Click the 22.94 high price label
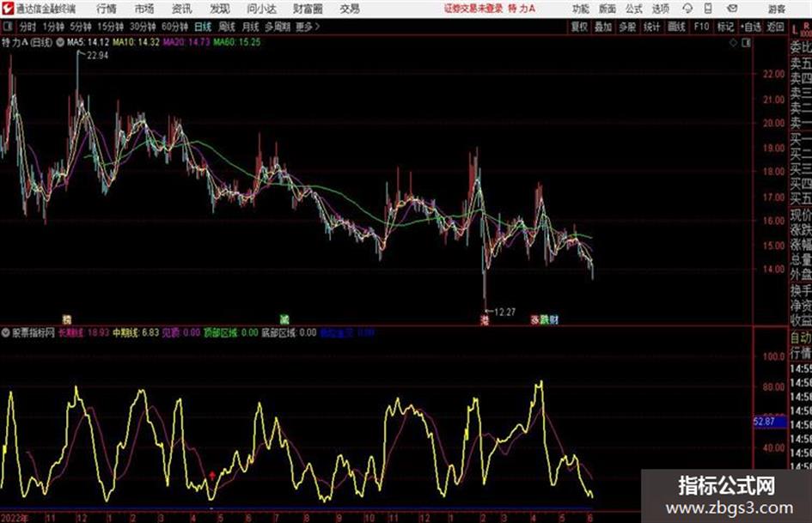 [x=97, y=56]
